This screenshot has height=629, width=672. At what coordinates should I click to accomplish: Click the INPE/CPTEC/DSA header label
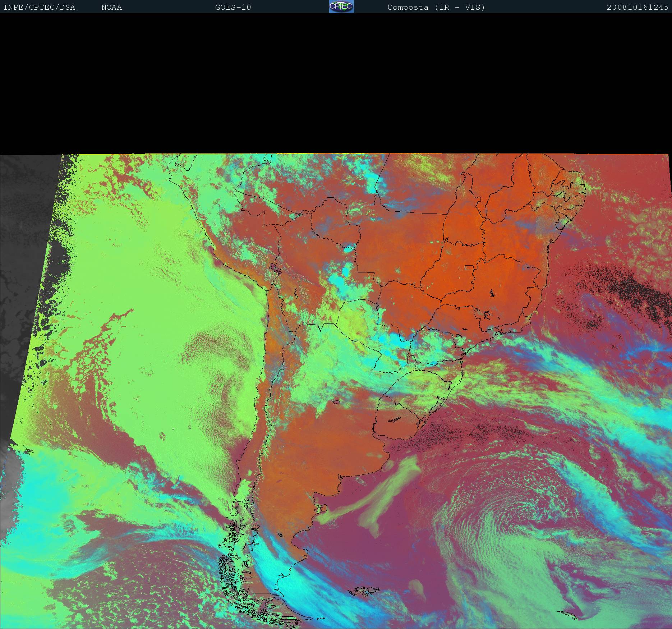click(39, 7)
